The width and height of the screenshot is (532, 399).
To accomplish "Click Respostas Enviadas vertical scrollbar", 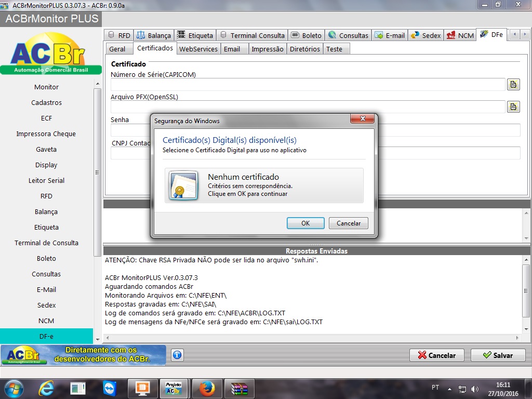I will [x=526, y=294].
